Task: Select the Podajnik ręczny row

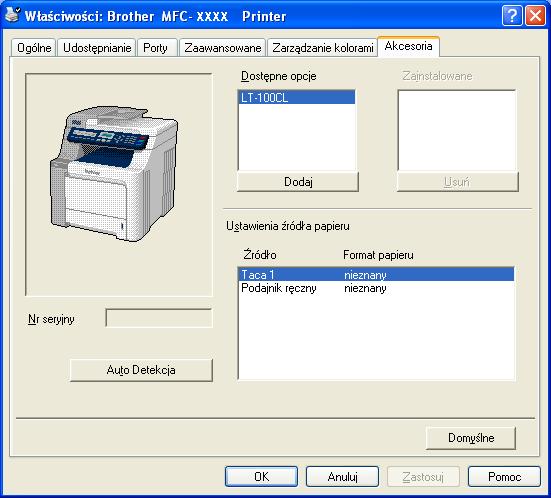Action: point(376,288)
